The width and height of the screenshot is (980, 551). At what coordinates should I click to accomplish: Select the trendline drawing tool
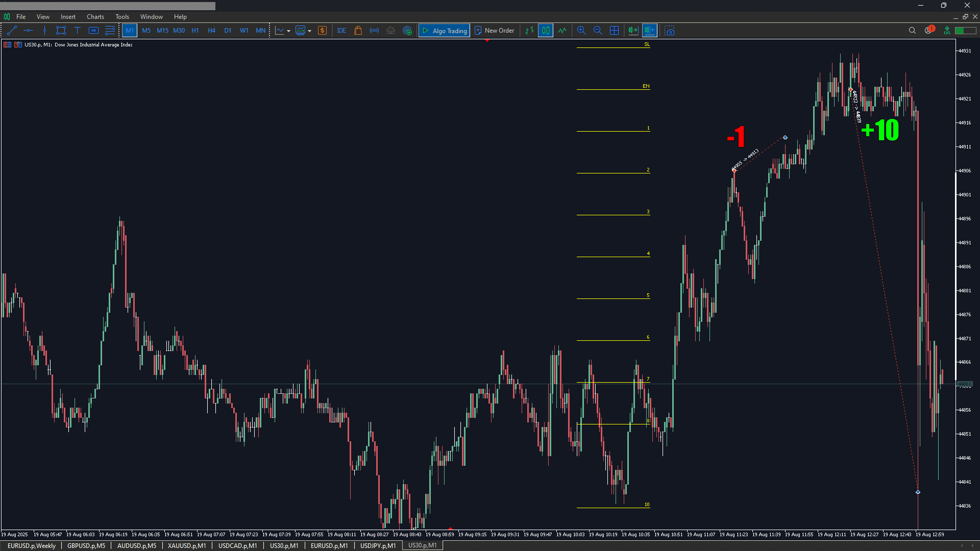pyautogui.click(x=12, y=31)
